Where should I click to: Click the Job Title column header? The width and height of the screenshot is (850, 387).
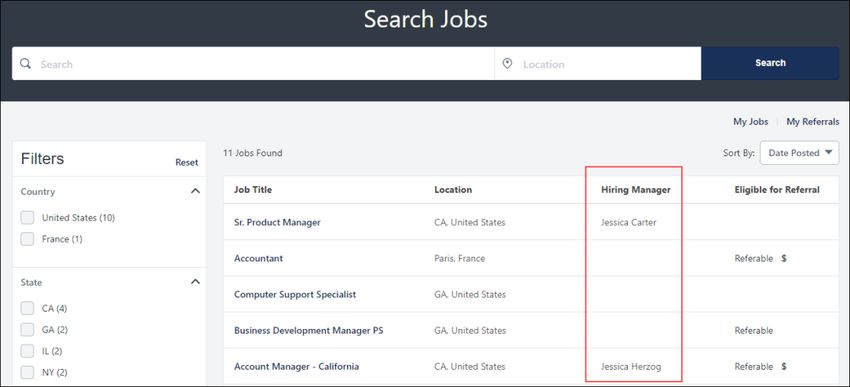[x=253, y=190]
